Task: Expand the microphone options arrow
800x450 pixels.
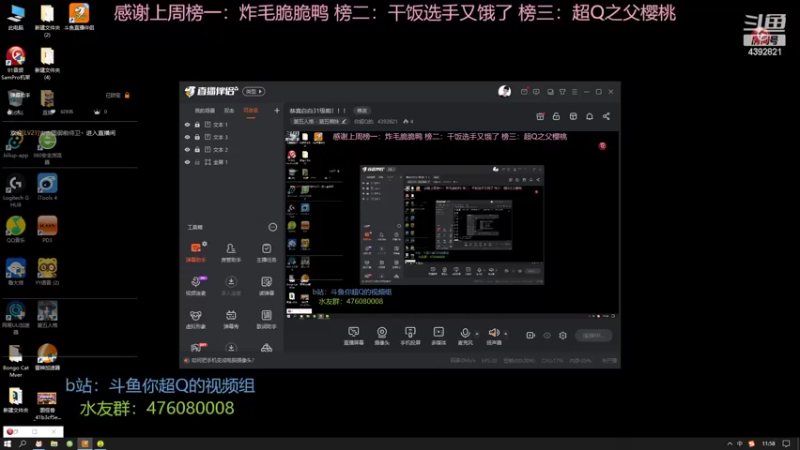Action: (477, 334)
